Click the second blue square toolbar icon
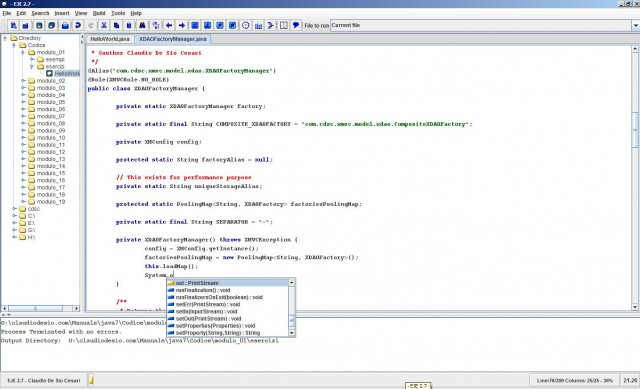The image size is (640, 389). click(207, 25)
